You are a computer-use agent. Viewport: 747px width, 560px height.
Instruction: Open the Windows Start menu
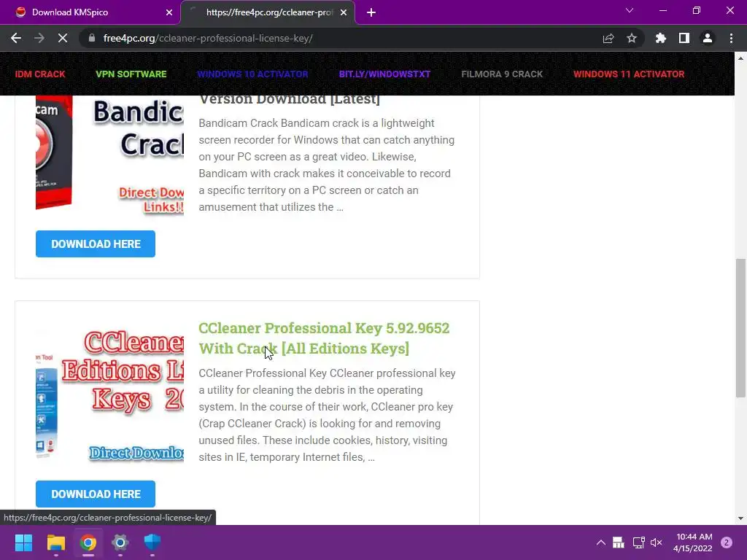coord(23,542)
